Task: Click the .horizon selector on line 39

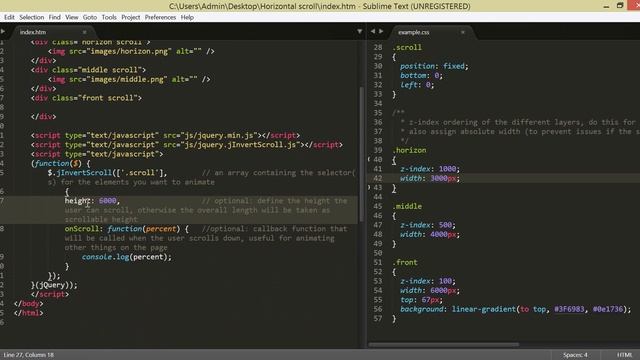Action: 409,150
